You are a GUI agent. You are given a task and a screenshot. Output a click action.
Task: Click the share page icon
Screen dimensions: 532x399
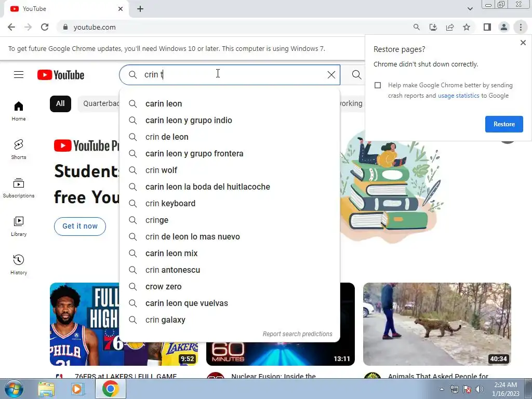(450, 27)
